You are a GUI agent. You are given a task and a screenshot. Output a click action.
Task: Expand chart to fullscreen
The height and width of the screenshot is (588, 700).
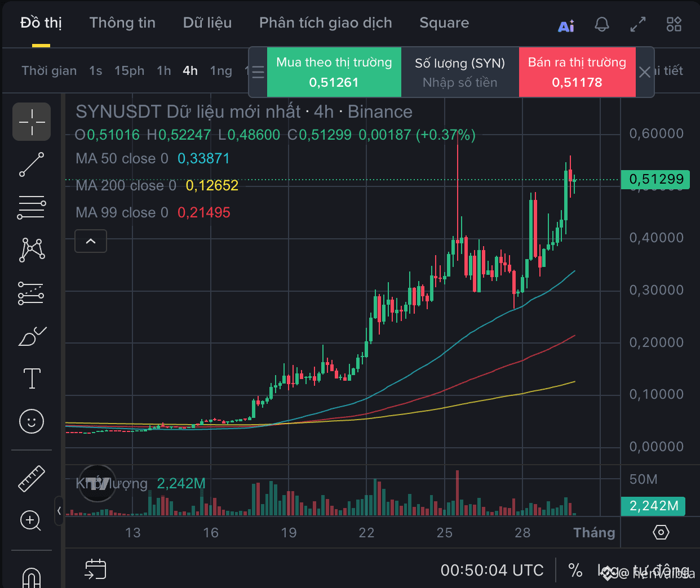[638, 24]
